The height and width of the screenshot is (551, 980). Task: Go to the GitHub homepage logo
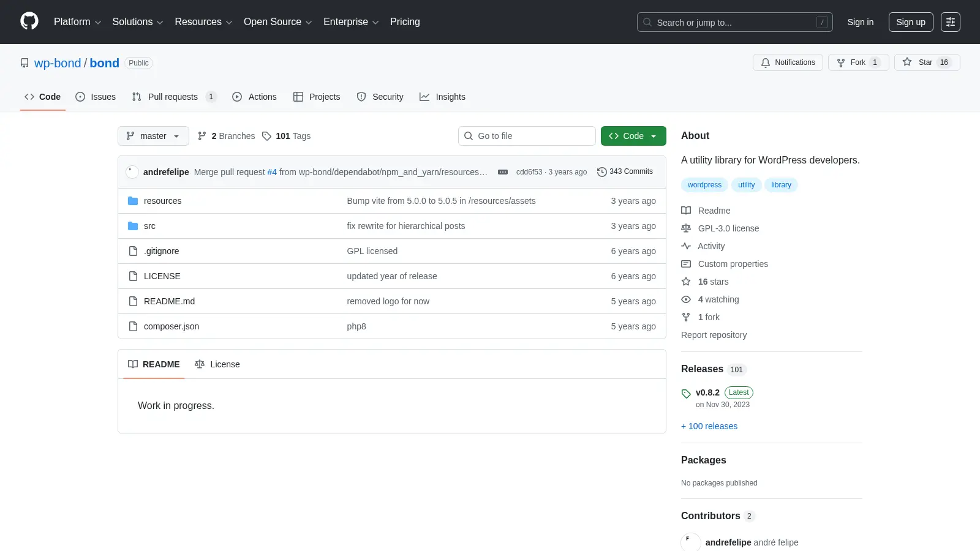pos(29,21)
